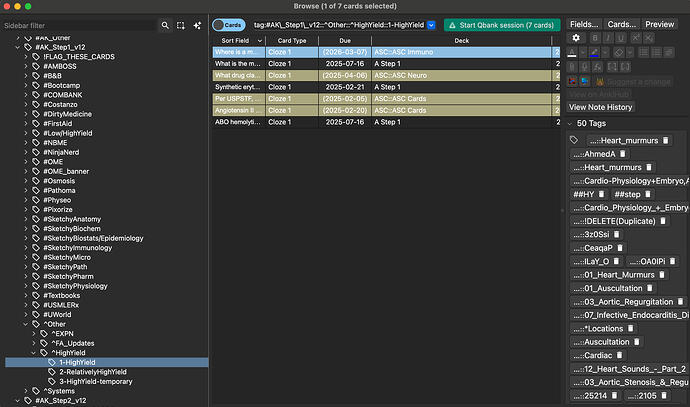Viewport: 690px width, 407px height.
Task: Sort by the Due column header
Action: click(x=345, y=40)
